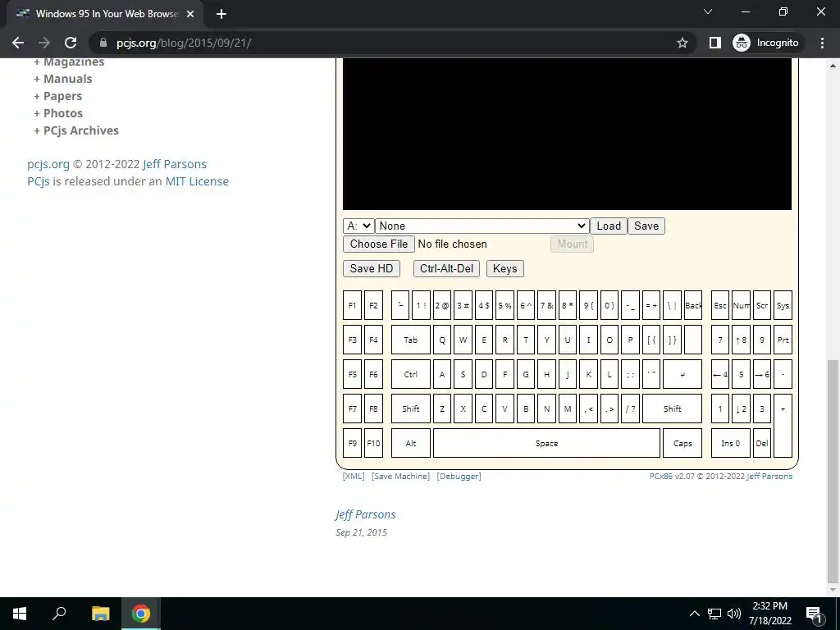Open File Explorer from the taskbar
Image resolution: width=840 pixels, height=630 pixels.
click(100, 614)
